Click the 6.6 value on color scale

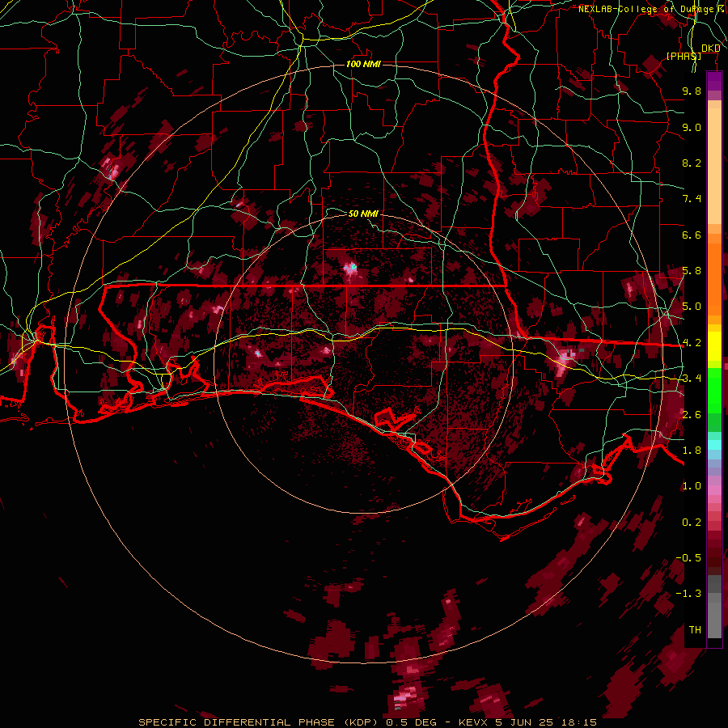[x=692, y=235]
